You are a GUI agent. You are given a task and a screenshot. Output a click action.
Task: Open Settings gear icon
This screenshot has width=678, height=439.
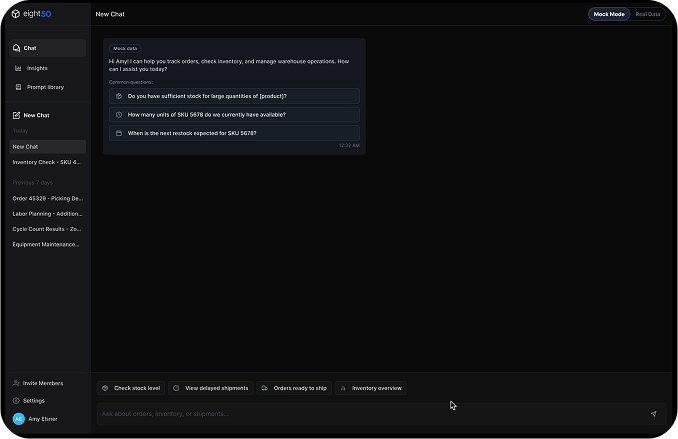tap(16, 400)
